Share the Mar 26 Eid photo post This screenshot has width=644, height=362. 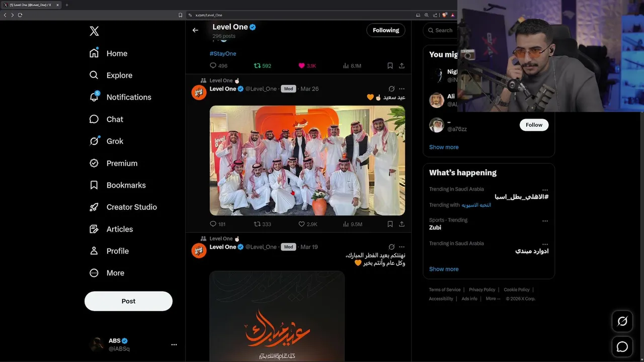point(401,224)
